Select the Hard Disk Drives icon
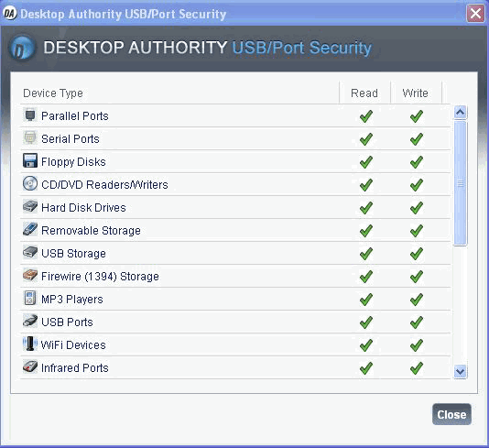Image resolution: width=489 pixels, height=448 pixels. 30,206
